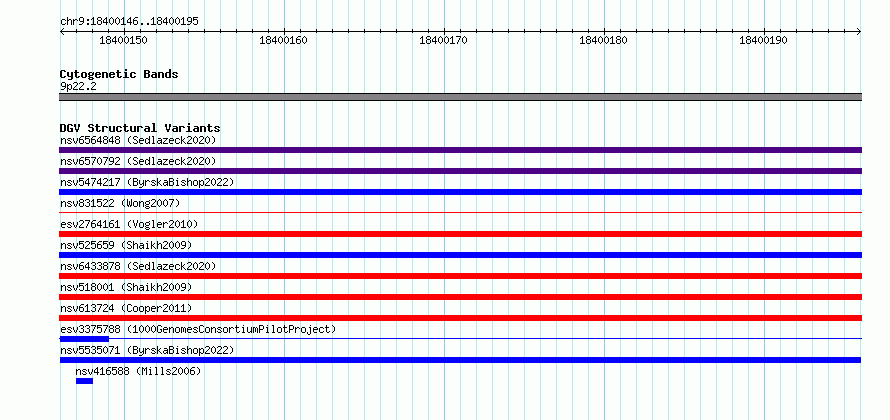Select the nsv518001 red variant bar
890x420 pixels.
[x=460, y=297]
